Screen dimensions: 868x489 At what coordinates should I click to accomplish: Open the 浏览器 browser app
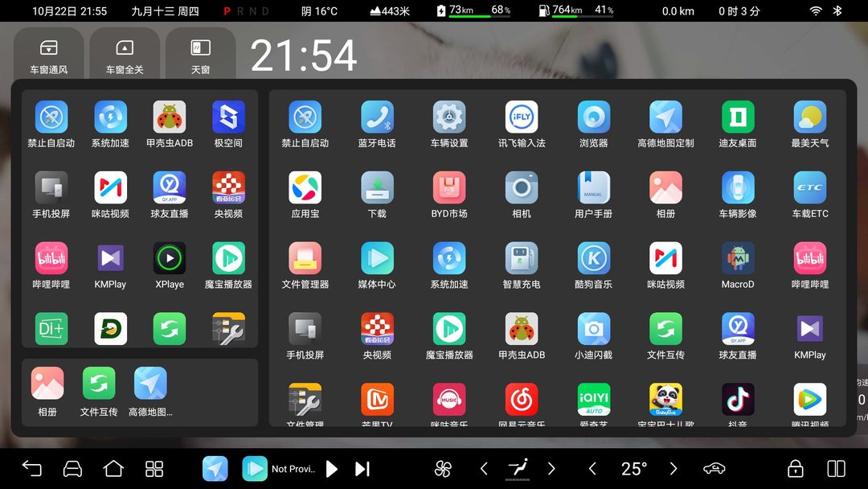[x=593, y=117]
